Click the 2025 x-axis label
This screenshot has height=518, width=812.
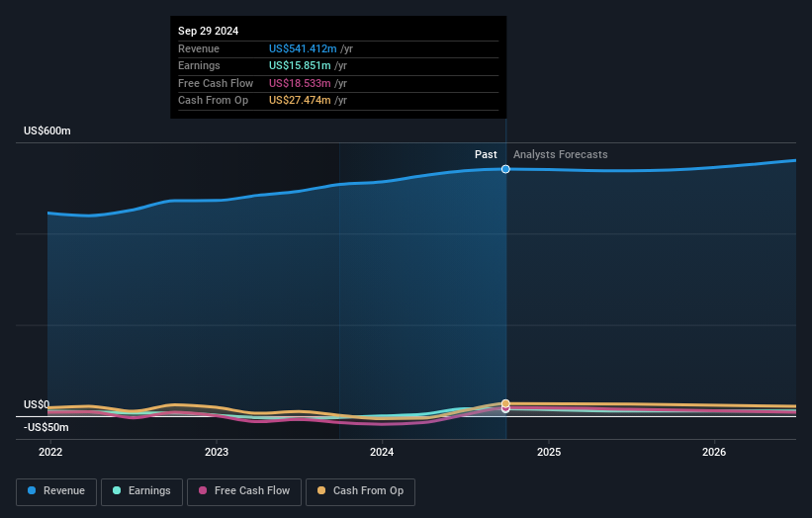coord(549,453)
